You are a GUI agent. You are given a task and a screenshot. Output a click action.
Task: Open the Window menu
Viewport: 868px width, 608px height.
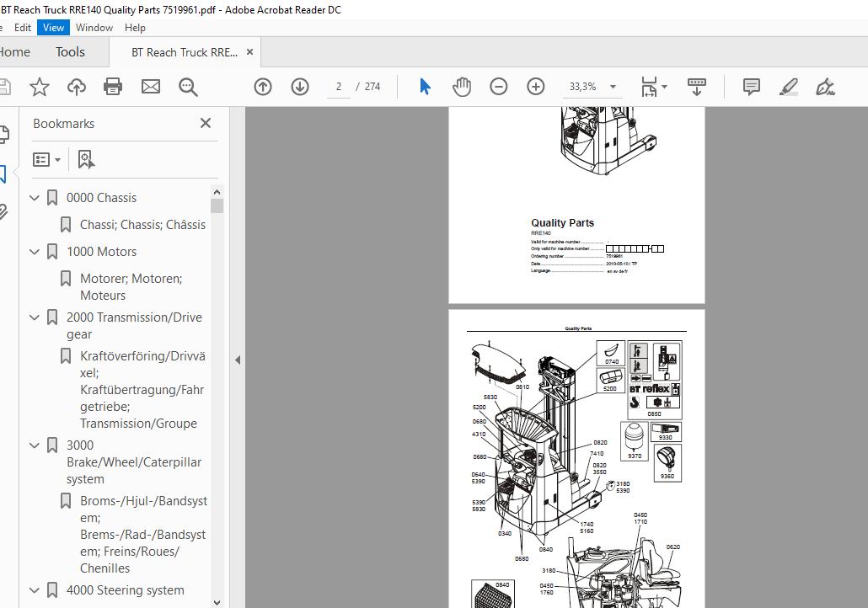(94, 27)
